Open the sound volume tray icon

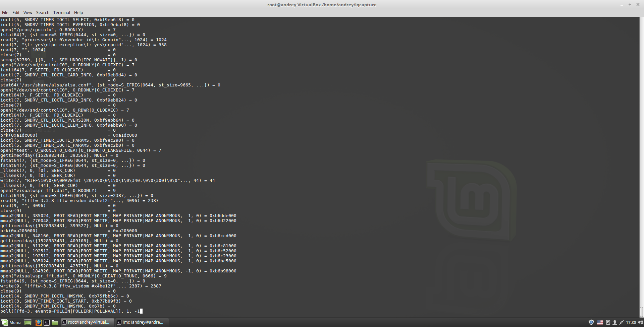point(640,322)
